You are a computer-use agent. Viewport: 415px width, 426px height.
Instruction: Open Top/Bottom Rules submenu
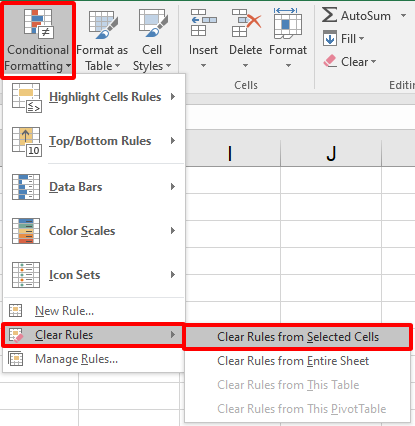[94, 141]
